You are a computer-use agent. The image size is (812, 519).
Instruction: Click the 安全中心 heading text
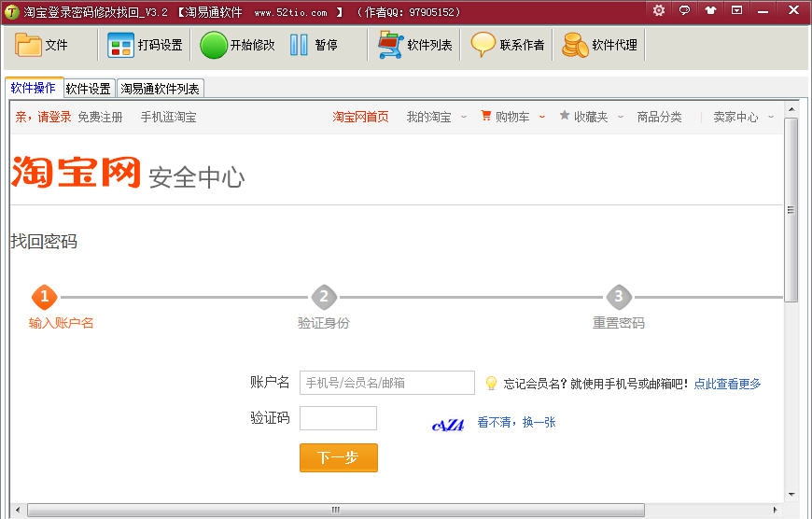(x=197, y=177)
